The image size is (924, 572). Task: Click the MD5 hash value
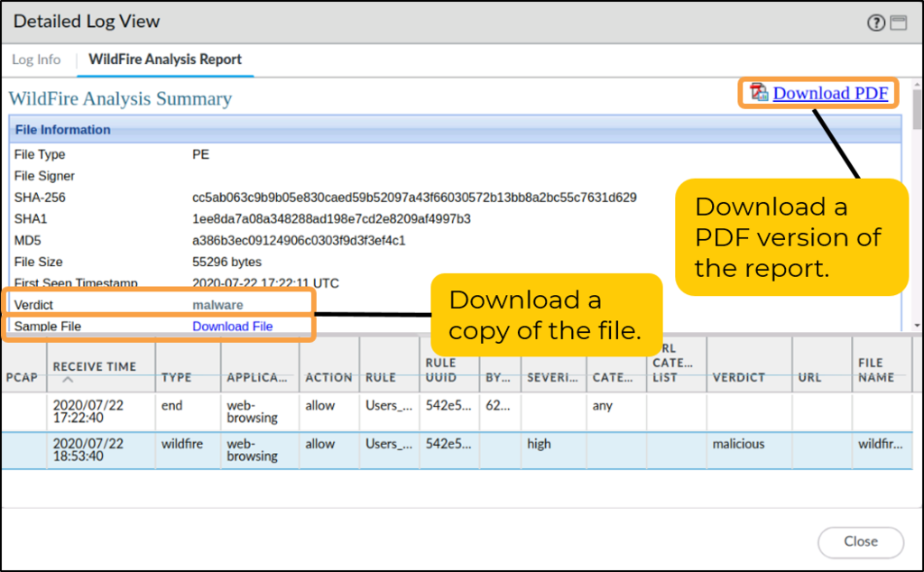pos(299,240)
